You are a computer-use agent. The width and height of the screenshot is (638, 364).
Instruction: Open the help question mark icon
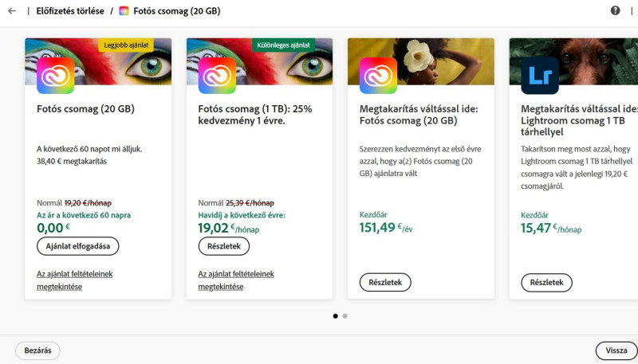pos(615,11)
